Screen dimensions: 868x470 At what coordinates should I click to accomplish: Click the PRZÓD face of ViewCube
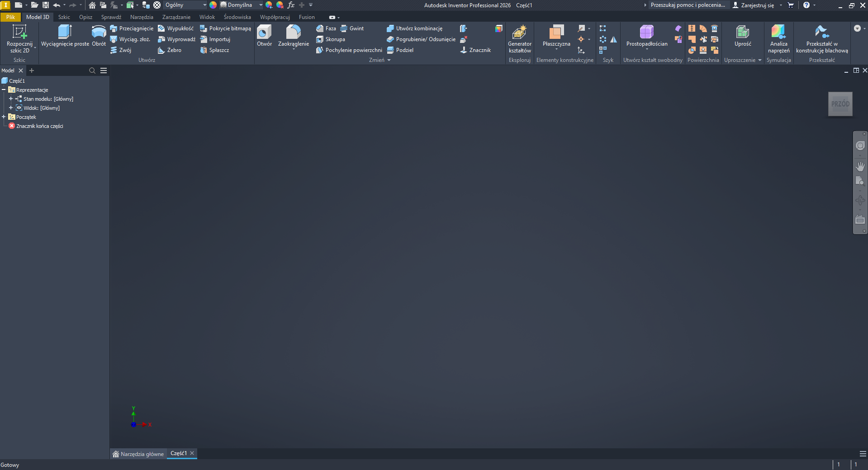click(x=840, y=104)
